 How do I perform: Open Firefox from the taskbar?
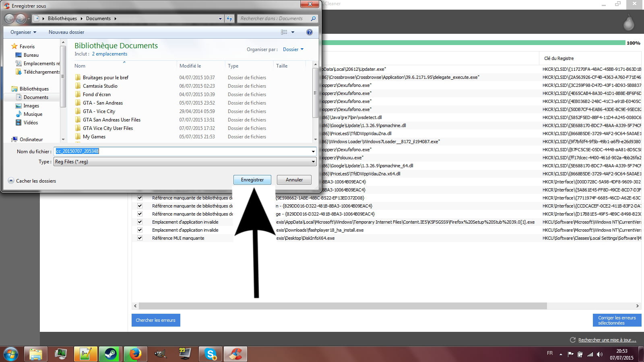[135, 354]
